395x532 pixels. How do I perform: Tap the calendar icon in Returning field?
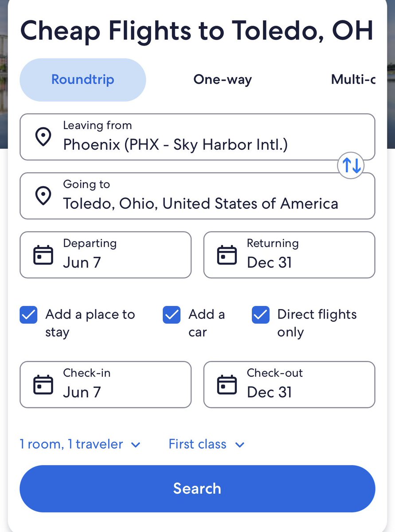(x=227, y=255)
